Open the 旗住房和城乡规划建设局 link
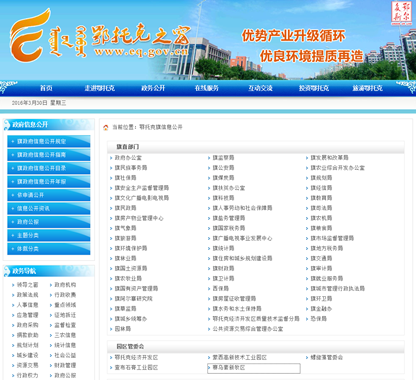This screenshot has height=380, width=416. click(x=242, y=258)
